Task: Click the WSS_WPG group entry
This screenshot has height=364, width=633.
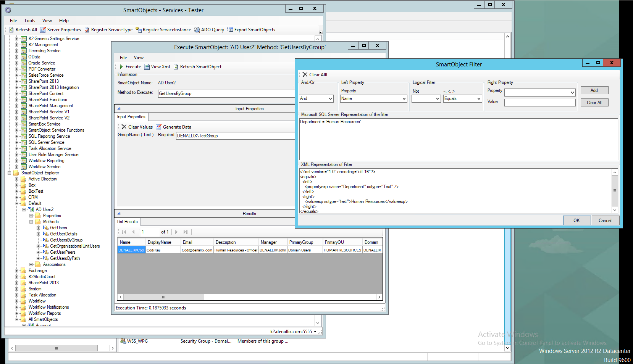Action: tap(137, 341)
